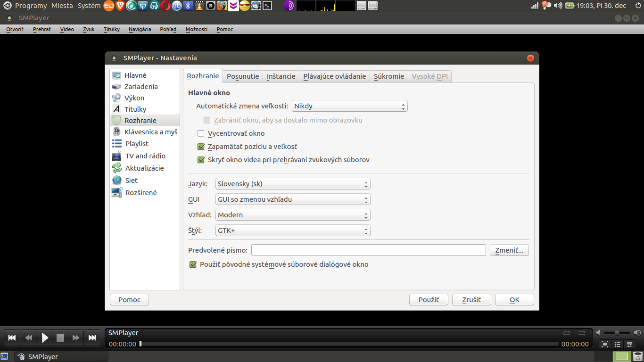The image size is (644, 362).
Task: Open Titulky settings section
Action: tap(145, 109)
